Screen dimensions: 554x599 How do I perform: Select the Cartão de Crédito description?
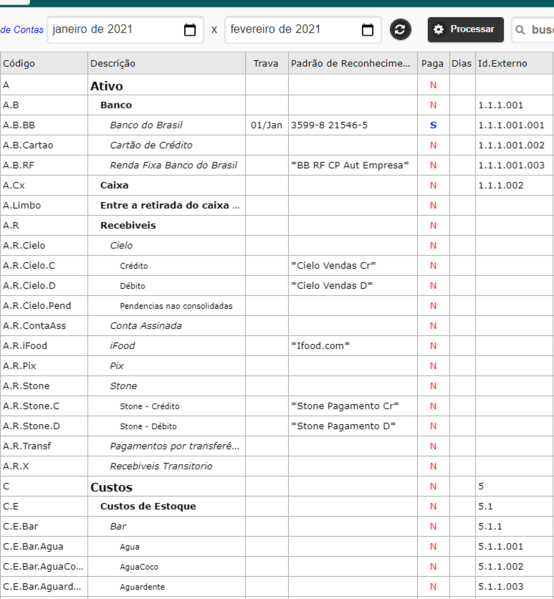click(x=151, y=146)
